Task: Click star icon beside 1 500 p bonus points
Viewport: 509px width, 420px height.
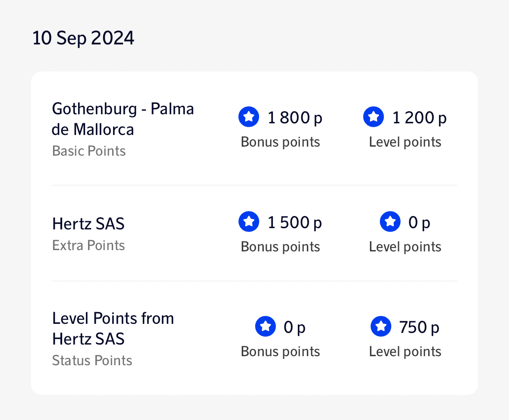Action: [x=249, y=222]
